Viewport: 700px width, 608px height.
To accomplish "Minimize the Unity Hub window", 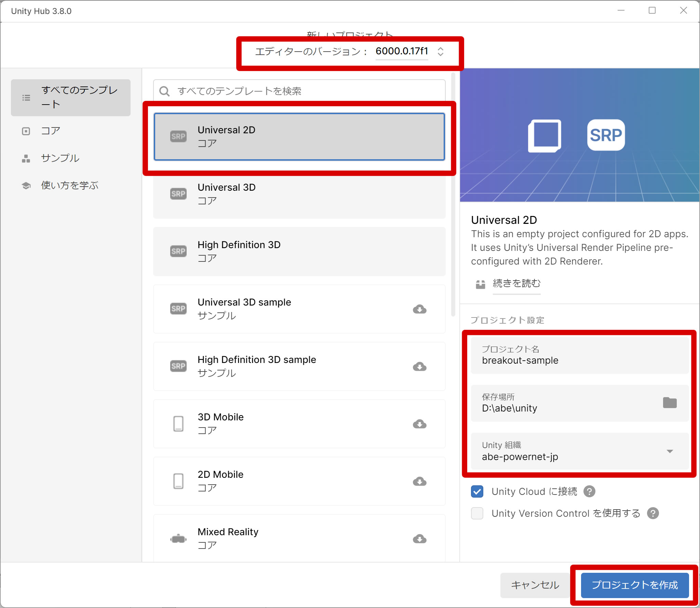I will point(621,11).
